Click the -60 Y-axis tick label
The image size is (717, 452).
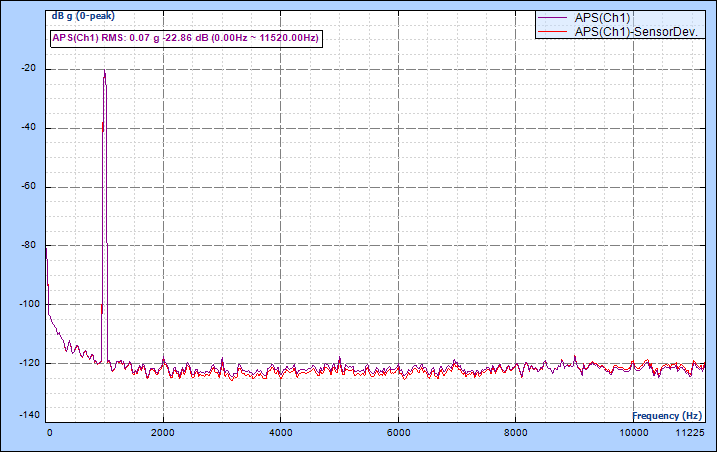(28, 186)
